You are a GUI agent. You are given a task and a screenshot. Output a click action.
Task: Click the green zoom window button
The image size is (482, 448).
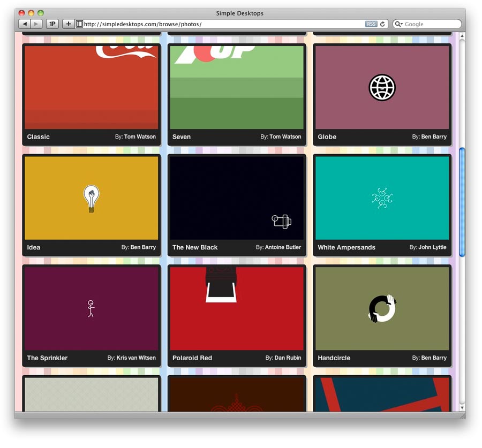point(41,13)
